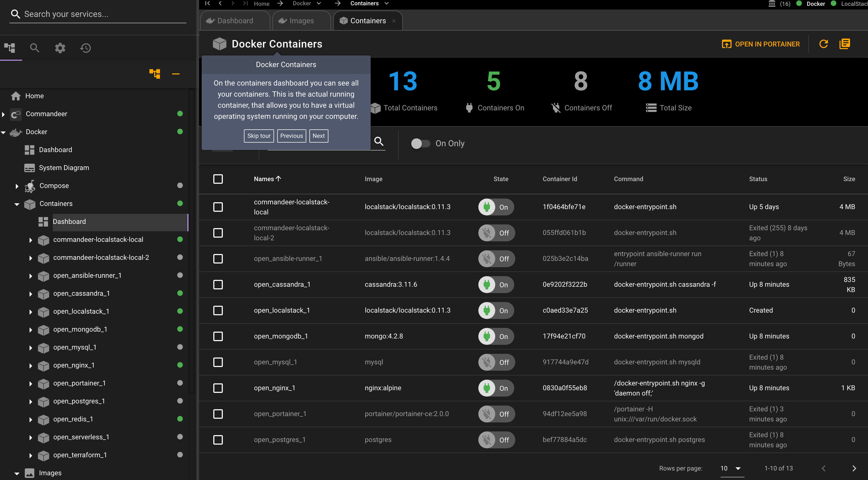Collapse the Containers tree node
Screen dimensions: 868x480
point(17,204)
